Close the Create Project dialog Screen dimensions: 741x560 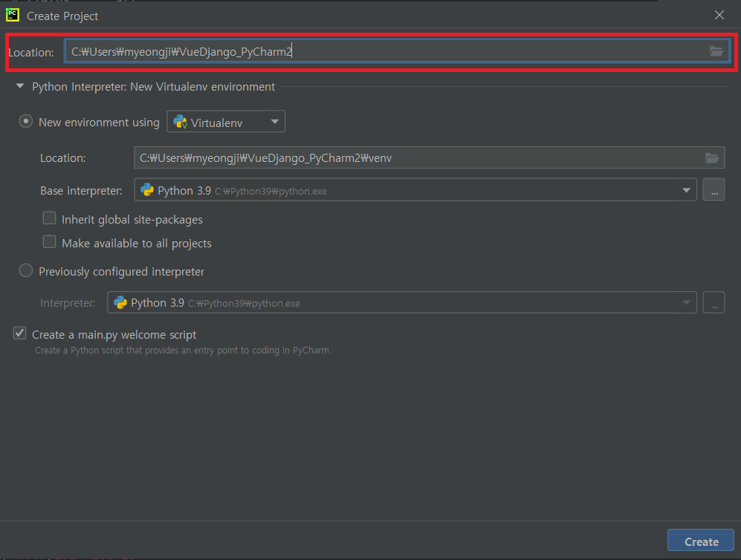pyautogui.click(x=719, y=15)
